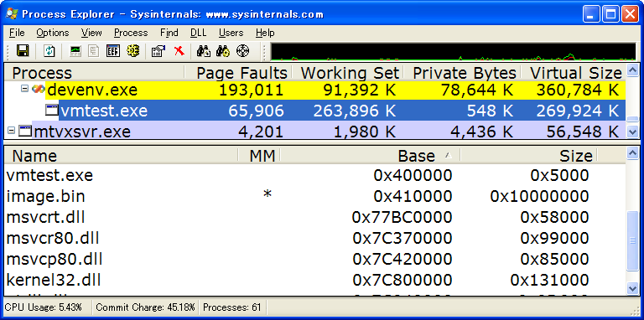644x320 pixels.
Task: Collapse the mtvxsvr.exe process tree
Action: point(11,131)
